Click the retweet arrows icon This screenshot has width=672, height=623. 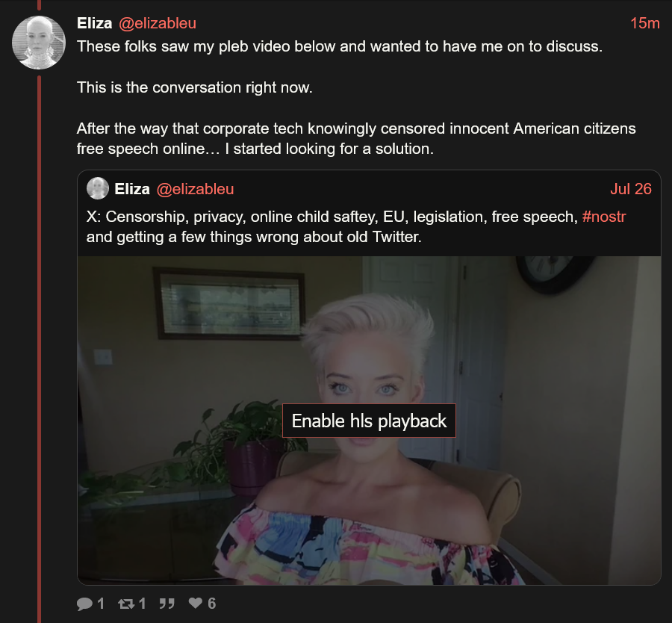pyautogui.click(x=126, y=604)
